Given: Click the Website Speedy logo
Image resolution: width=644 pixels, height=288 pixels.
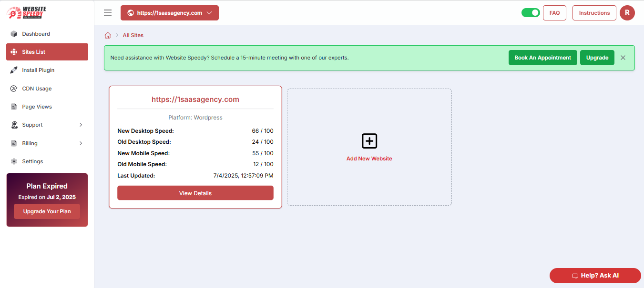Looking at the screenshot, I should click(28, 12).
